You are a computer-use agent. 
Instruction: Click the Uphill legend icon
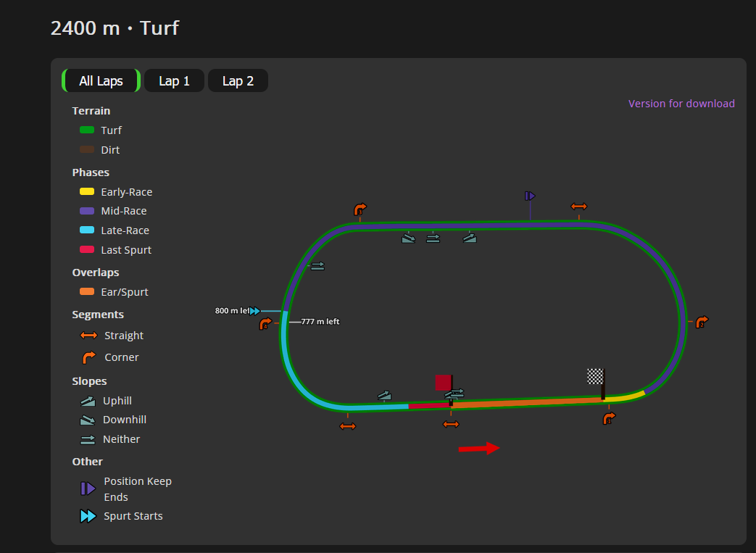pyautogui.click(x=88, y=401)
